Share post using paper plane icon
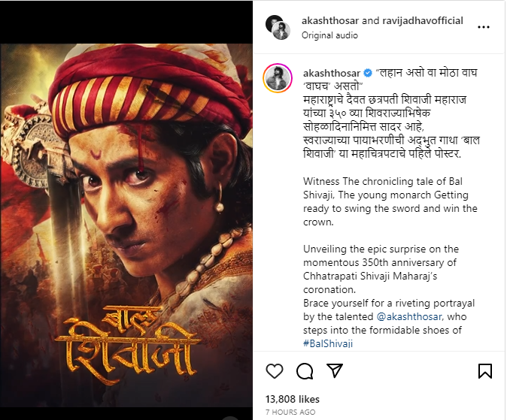Screen dimensions: 507x420 (335, 370)
